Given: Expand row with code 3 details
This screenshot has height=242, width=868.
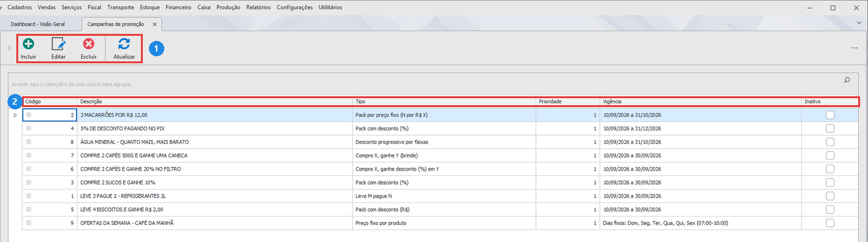Looking at the screenshot, I should [x=29, y=182].
